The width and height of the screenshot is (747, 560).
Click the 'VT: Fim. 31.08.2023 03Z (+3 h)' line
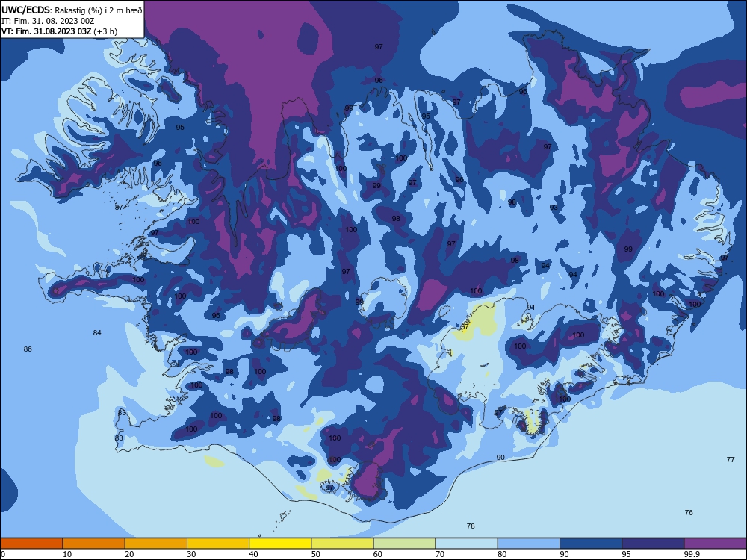click(59, 31)
